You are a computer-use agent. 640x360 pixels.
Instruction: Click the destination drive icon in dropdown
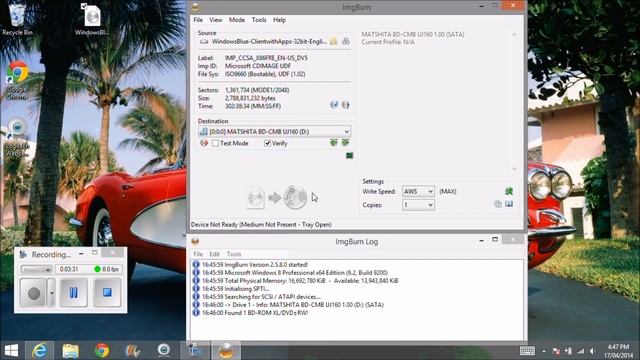[203, 131]
